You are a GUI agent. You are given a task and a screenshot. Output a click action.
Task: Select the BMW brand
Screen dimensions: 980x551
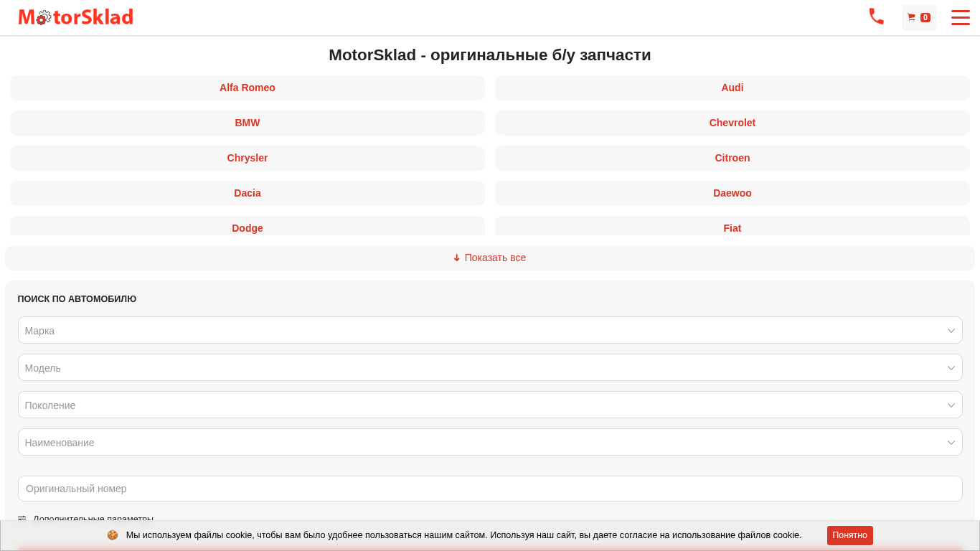point(248,123)
